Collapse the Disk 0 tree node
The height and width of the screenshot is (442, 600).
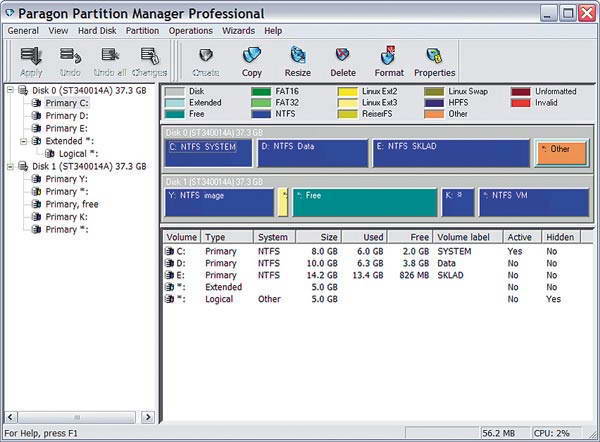click(x=10, y=91)
